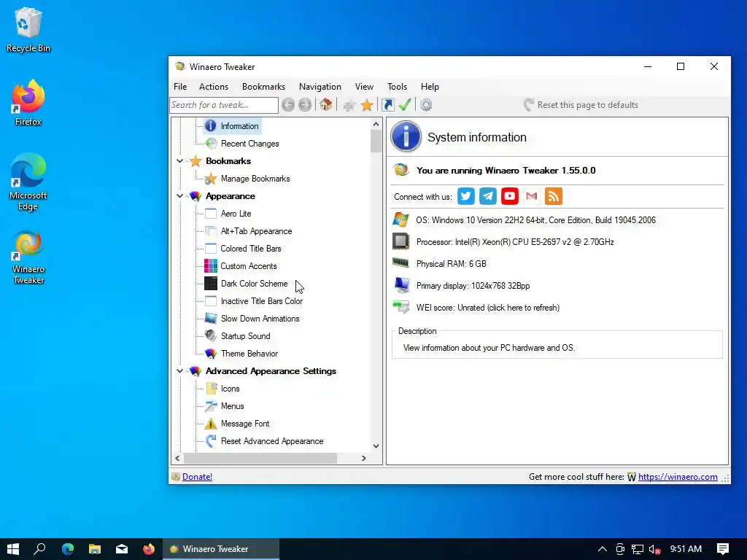This screenshot has width=747, height=560.
Task: Select Icons under Advanced Appearance Settings
Action: tap(230, 389)
